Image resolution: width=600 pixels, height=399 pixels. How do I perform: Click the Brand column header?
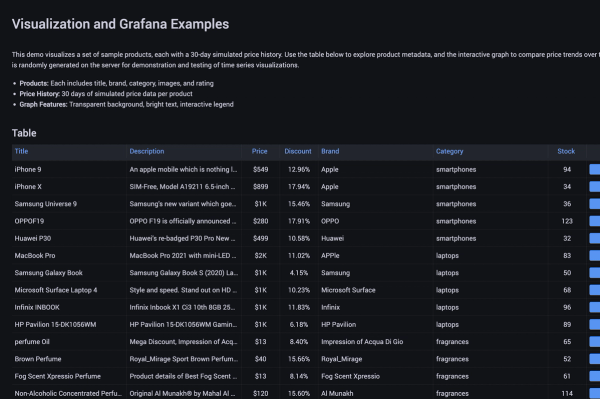tap(330, 151)
